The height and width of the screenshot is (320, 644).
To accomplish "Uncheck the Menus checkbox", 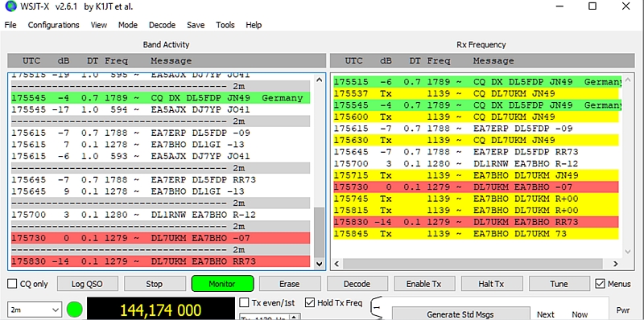I will [x=600, y=284].
